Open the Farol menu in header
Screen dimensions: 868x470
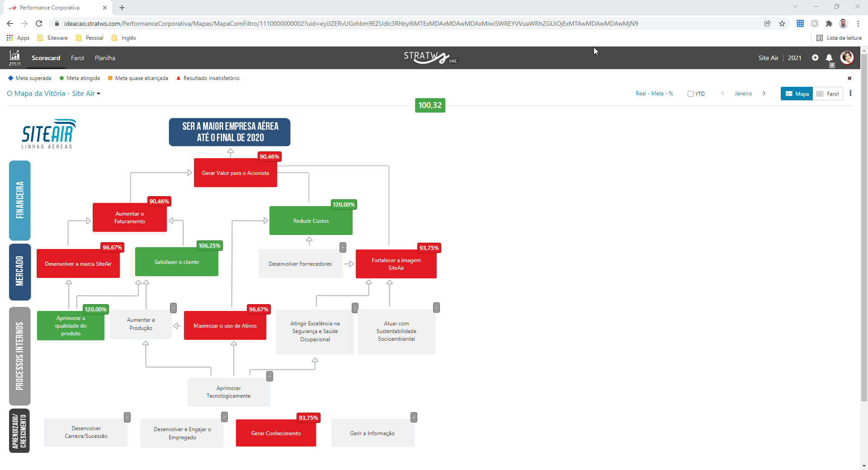(x=77, y=58)
